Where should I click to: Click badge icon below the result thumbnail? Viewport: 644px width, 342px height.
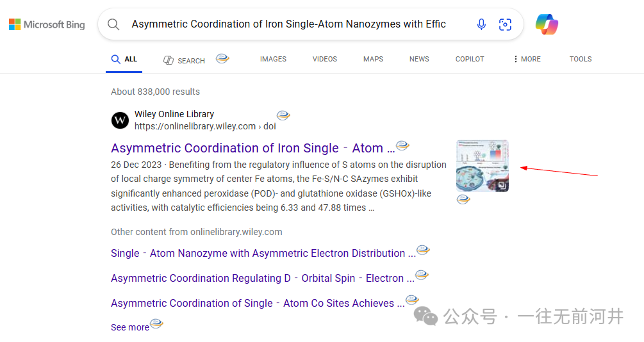(463, 199)
